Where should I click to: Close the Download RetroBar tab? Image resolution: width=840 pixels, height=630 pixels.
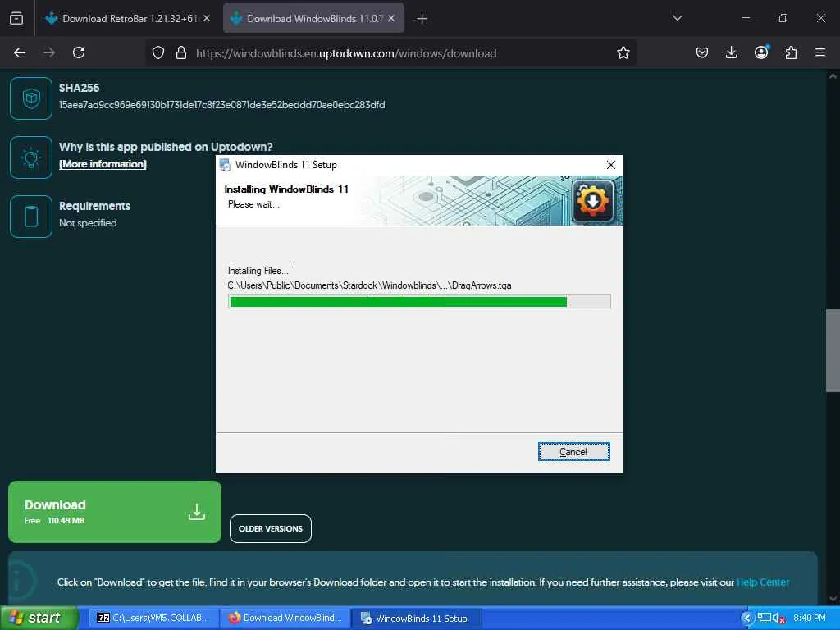pos(207,18)
